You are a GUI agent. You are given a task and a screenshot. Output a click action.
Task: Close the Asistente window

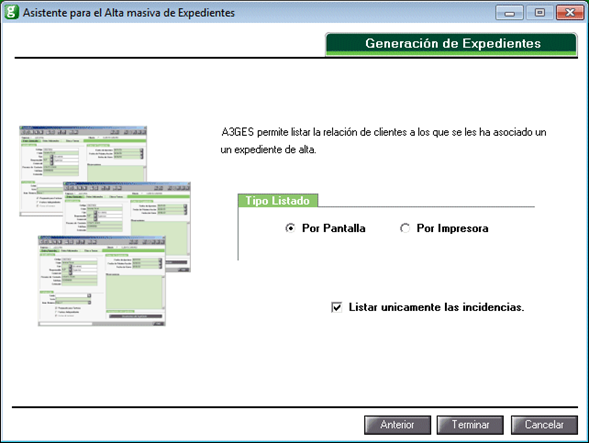click(x=570, y=13)
